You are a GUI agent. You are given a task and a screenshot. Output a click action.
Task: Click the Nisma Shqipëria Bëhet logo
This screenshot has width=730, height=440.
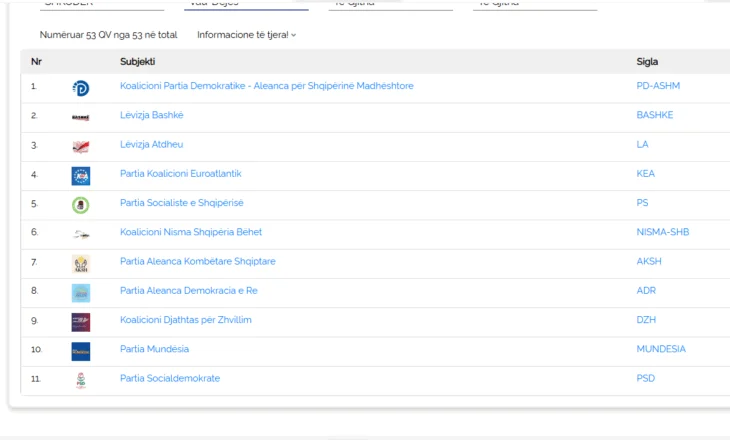click(x=81, y=235)
